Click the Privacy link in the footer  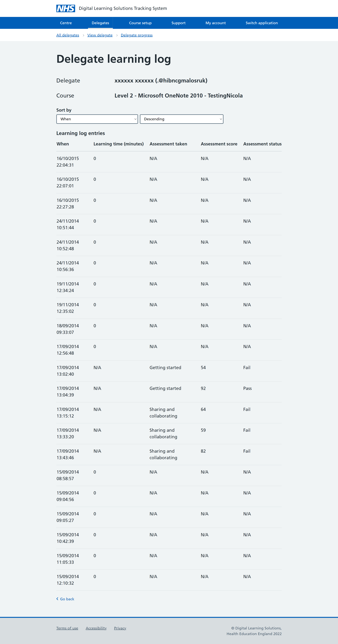[120, 628]
